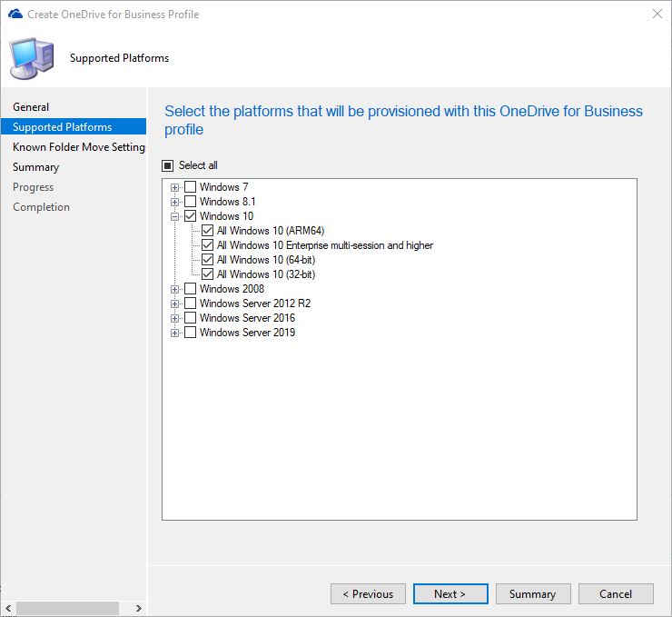Close the Create OneDrive profile dialog

pos(657,14)
